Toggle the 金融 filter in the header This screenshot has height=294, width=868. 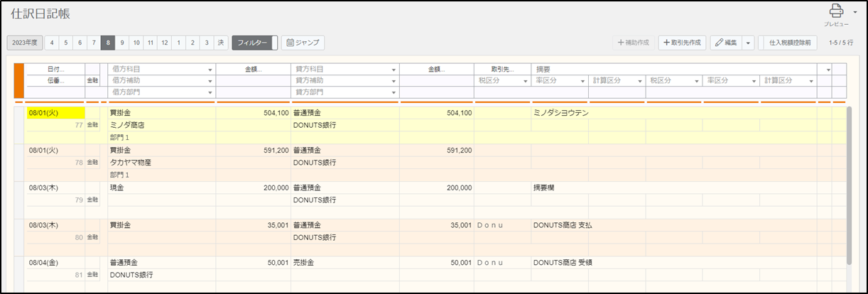click(92, 81)
